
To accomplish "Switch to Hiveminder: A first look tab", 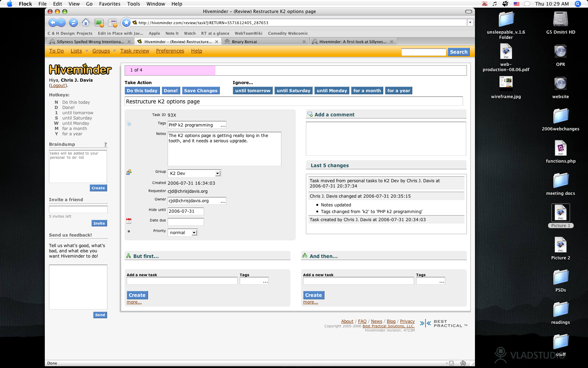I will [x=353, y=42].
